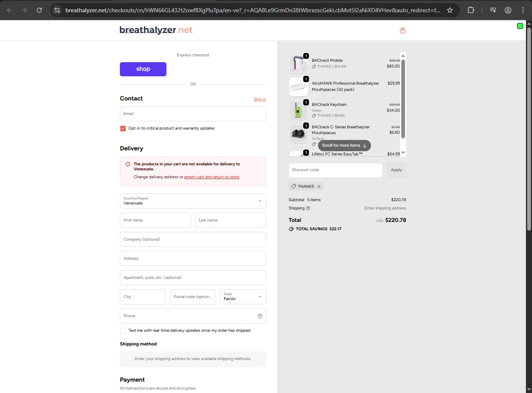Click BACtrack Keychain product thumbnail
This screenshot has height=393, width=532.
(x=298, y=110)
